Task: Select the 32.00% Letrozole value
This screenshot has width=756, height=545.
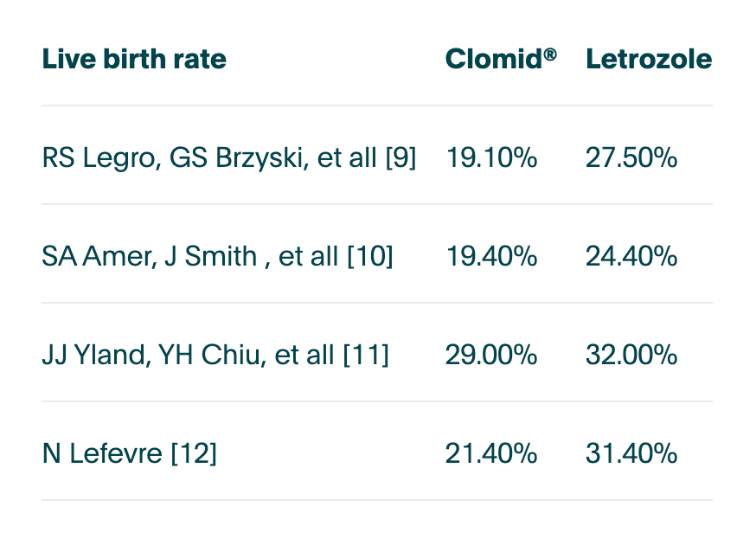Action: 631,355
